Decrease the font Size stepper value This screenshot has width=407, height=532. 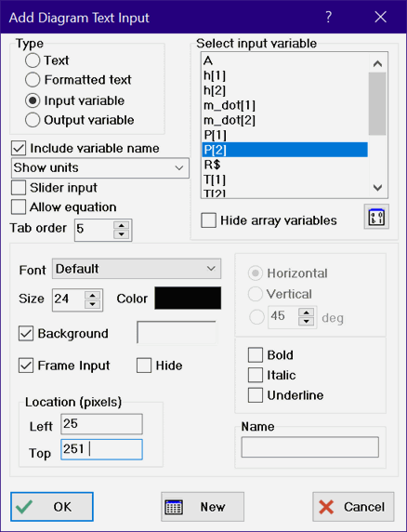click(93, 304)
